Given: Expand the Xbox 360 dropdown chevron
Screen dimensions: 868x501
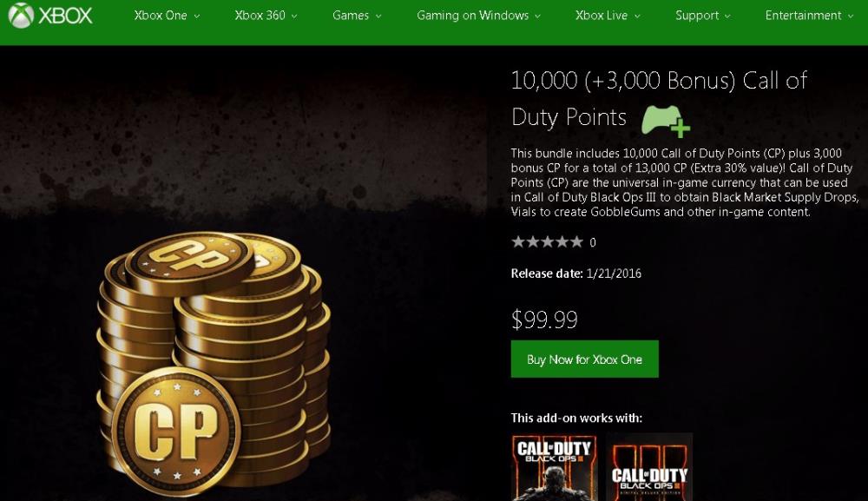Looking at the screenshot, I should click(x=294, y=16).
